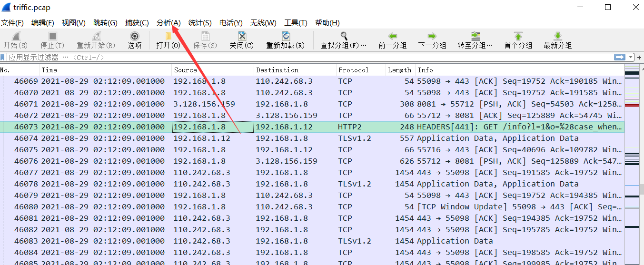Click the Open file (打开) folder icon
Viewport: 644px width, 265px height.
(168, 36)
